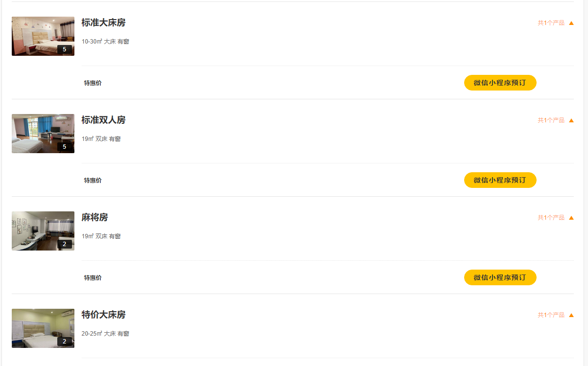588x366 pixels.
Task: Open photo count badge on 特价大床房 image
Action: [x=64, y=341]
